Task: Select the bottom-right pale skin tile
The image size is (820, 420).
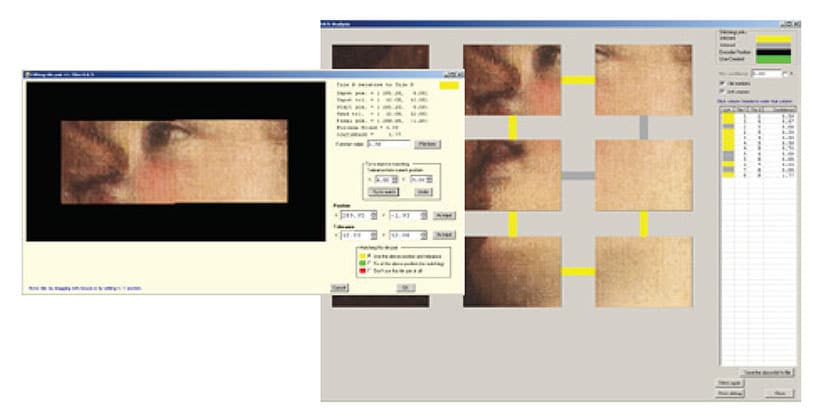Action: pyautogui.click(x=644, y=271)
